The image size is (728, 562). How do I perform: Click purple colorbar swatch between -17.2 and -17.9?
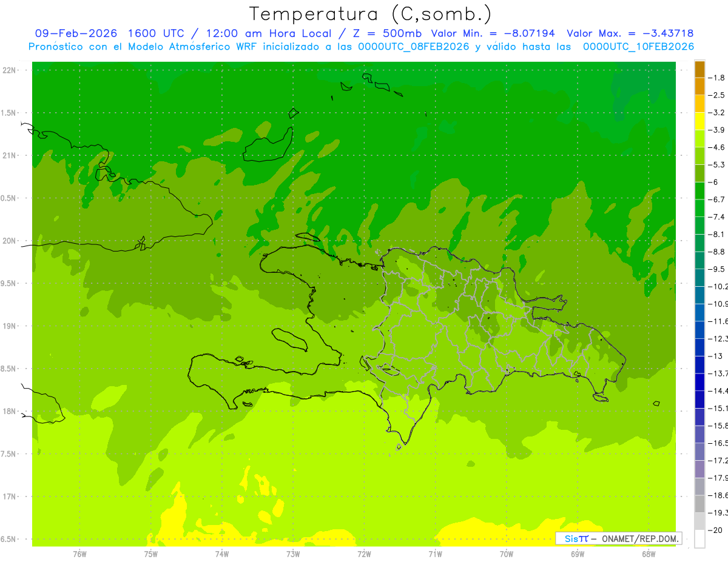pos(700,469)
